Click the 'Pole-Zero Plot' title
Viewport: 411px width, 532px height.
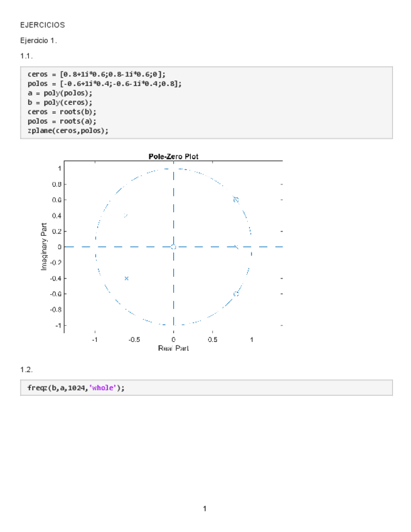[x=173, y=156]
